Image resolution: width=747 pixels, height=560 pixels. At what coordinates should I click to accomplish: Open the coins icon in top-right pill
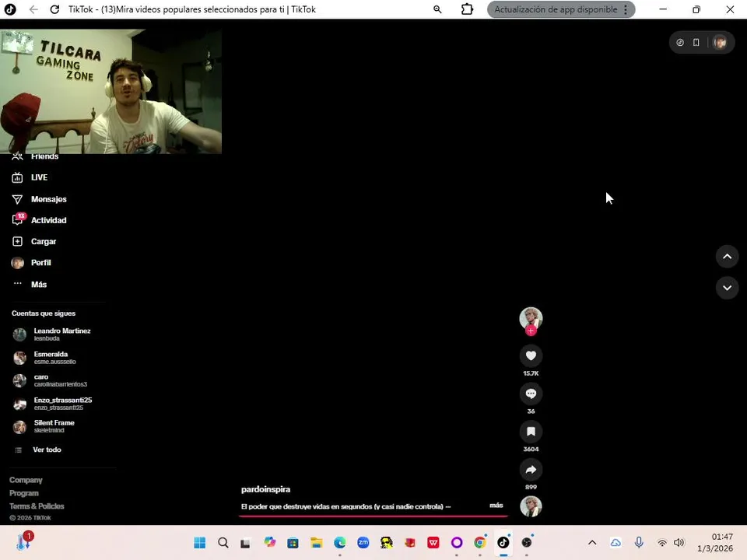coord(680,42)
